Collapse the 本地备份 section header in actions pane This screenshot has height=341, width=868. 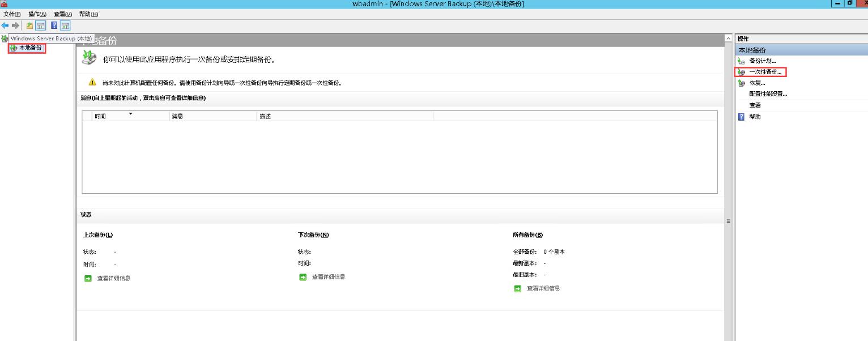(x=801, y=50)
